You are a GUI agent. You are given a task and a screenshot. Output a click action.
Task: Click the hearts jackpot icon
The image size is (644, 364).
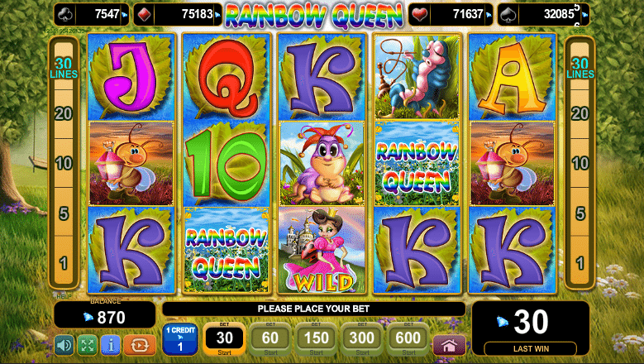[x=420, y=15]
